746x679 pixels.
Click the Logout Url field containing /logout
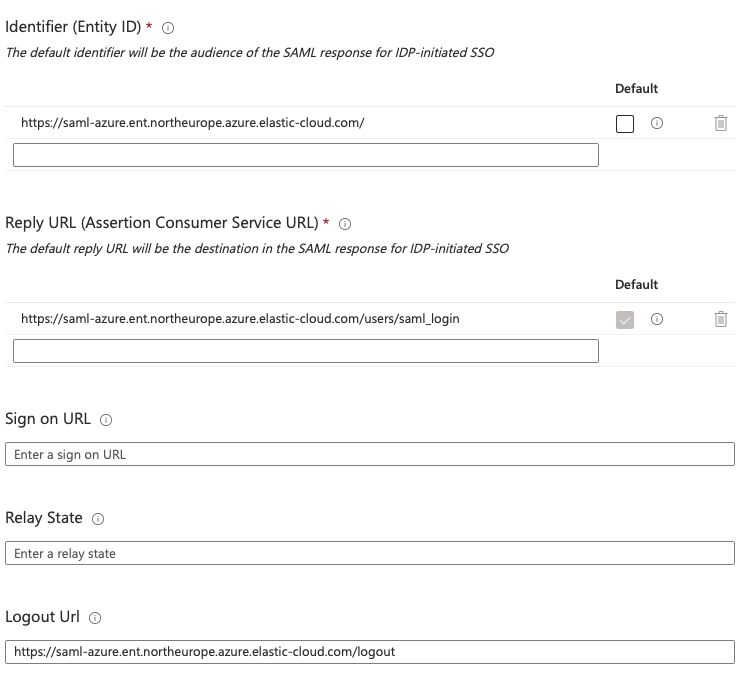coord(370,652)
